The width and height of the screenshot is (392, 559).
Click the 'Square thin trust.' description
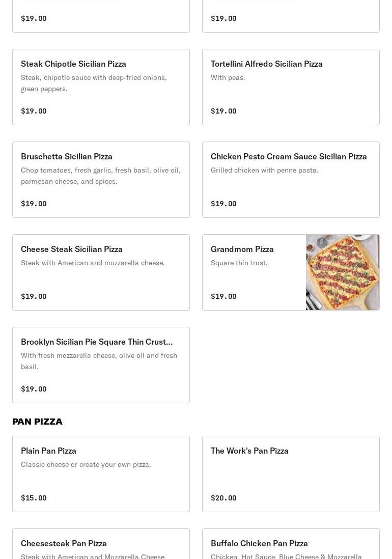click(239, 263)
